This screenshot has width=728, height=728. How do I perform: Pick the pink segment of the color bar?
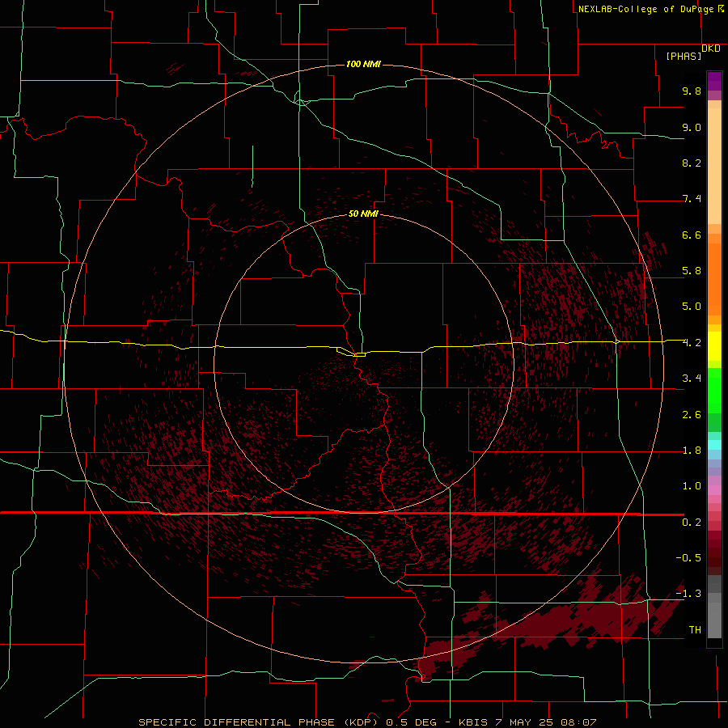714,490
